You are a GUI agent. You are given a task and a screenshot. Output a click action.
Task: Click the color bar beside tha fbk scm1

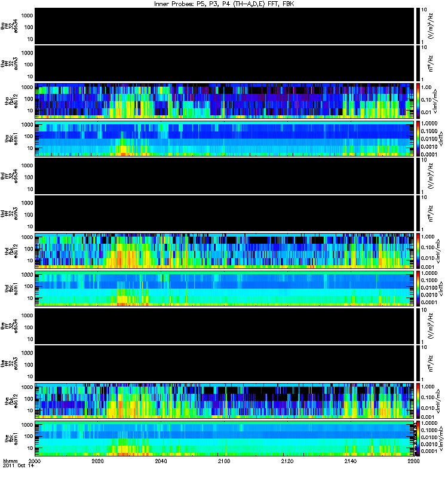click(418, 139)
